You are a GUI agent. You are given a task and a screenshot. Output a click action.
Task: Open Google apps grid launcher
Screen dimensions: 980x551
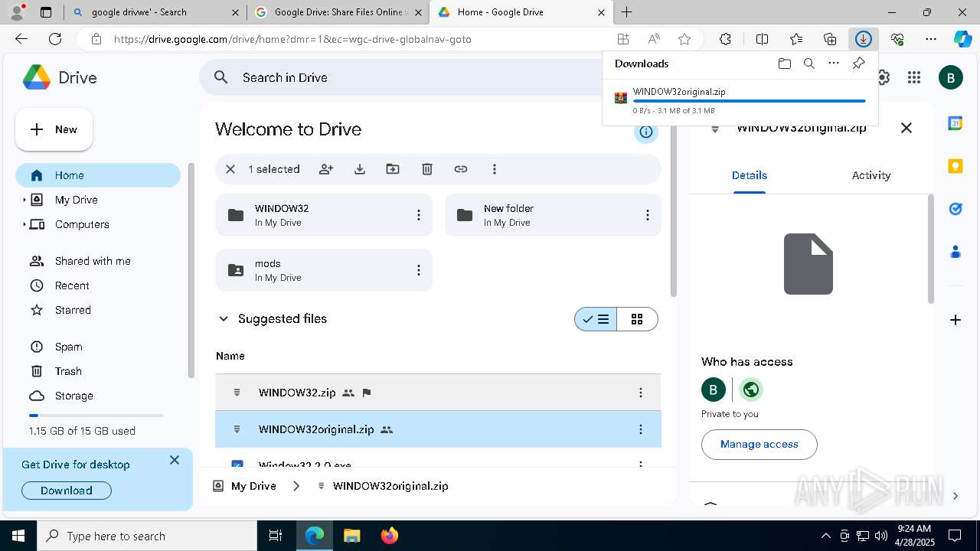click(913, 77)
